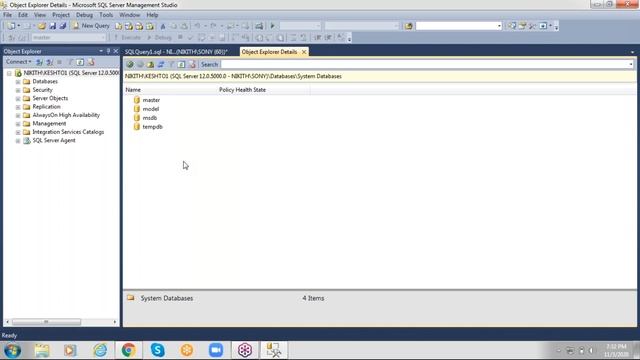Expand the Security folder

(18, 90)
